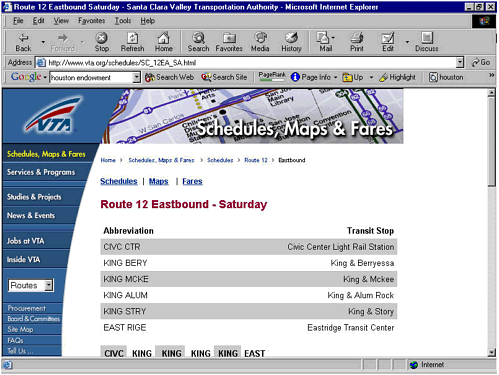Screen dimensions: 499x375
Task: Open Jobs at VTA in sidebar
Action: pos(25,241)
